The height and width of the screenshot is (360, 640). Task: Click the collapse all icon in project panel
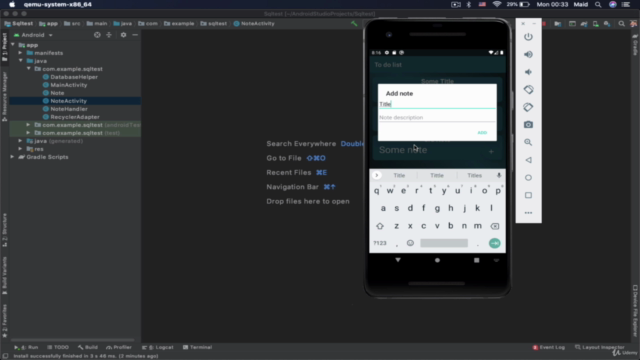pyautogui.click(x=109, y=35)
